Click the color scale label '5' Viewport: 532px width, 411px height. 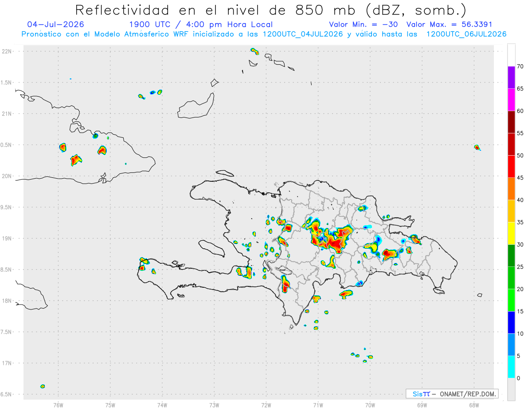pos(519,356)
